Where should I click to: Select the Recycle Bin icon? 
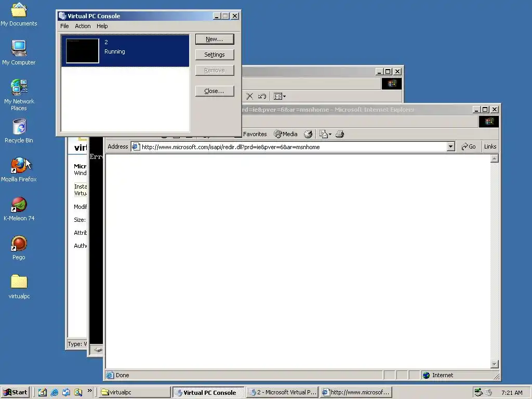coord(19,131)
